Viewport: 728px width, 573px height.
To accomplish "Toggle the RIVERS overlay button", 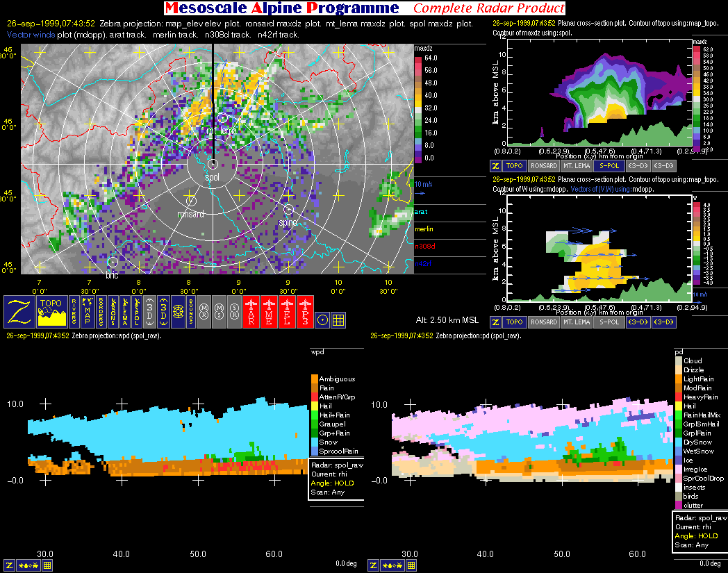I will (73, 312).
